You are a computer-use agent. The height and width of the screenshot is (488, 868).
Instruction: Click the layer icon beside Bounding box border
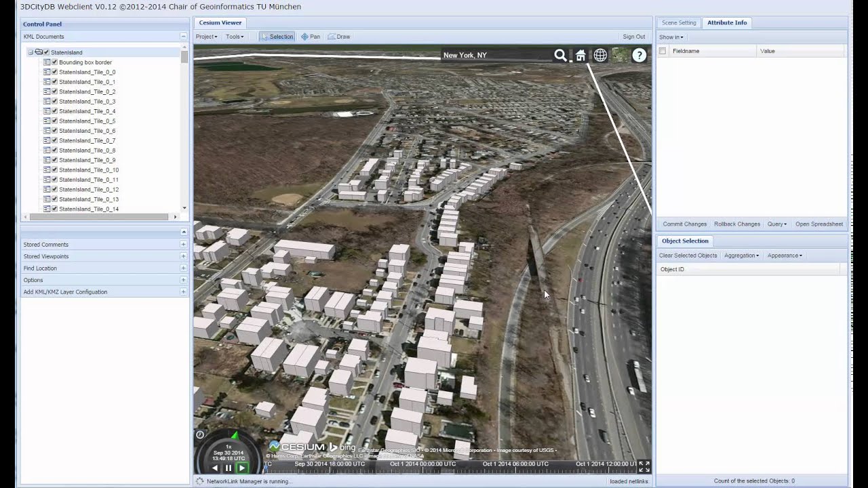click(x=47, y=62)
